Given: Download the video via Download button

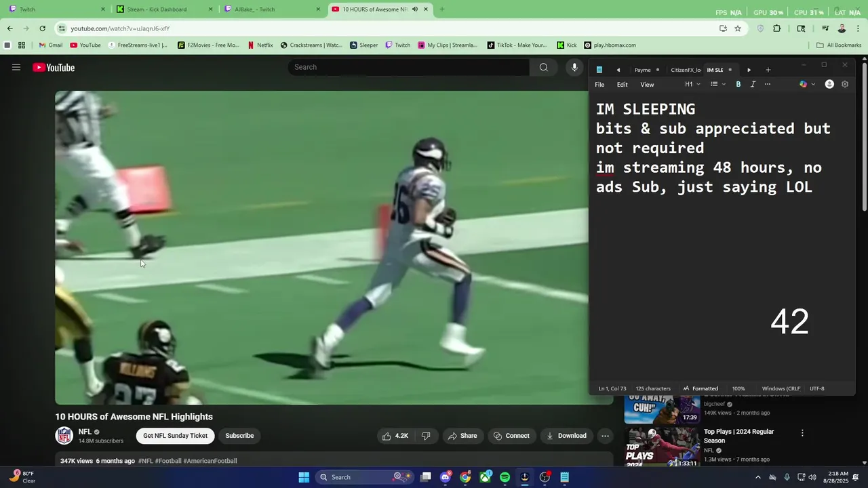Looking at the screenshot, I should click(566, 436).
